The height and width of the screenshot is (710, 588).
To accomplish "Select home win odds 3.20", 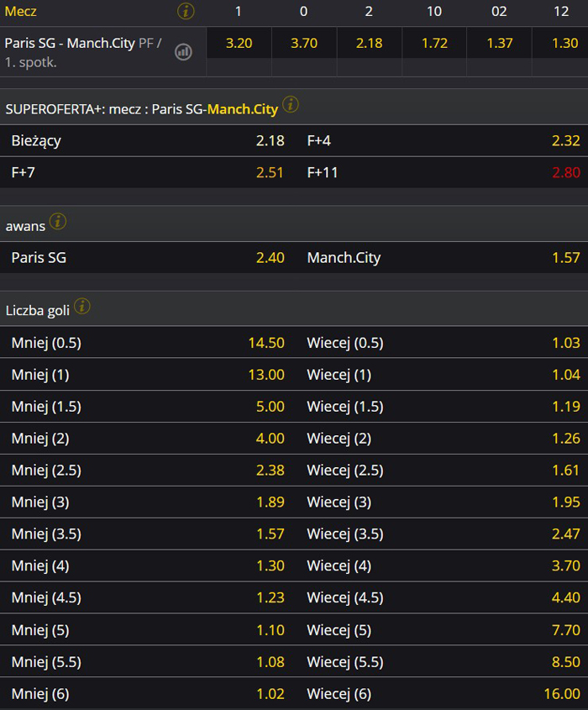I will click(239, 43).
